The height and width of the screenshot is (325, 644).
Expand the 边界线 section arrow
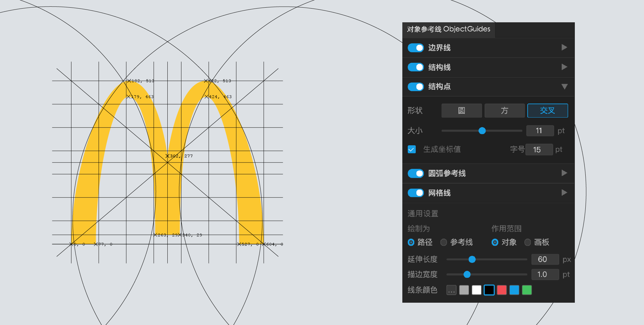click(x=564, y=47)
